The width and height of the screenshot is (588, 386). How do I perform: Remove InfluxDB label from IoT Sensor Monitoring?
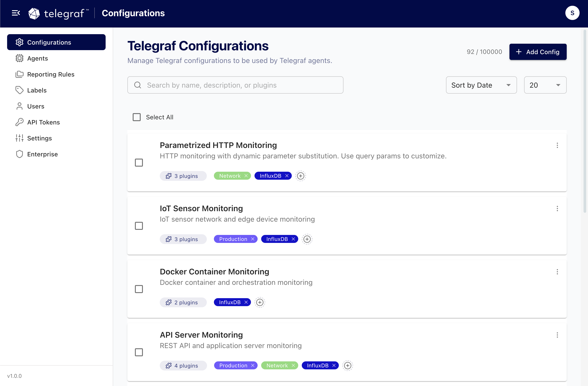pyautogui.click(x=293, y=239)
